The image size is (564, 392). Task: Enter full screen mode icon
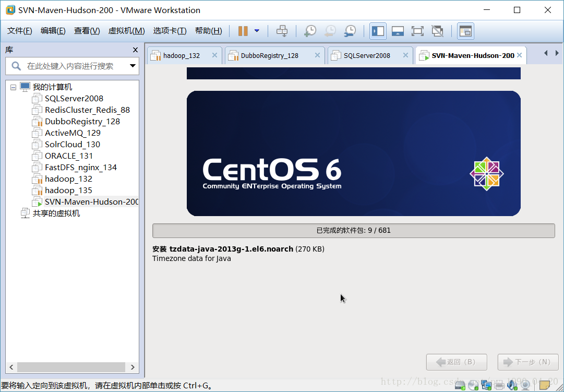[x=417, y=31]
